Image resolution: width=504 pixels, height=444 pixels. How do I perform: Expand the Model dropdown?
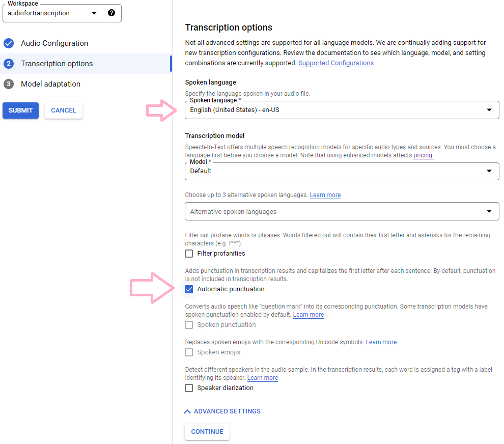(x=342, y=171)
